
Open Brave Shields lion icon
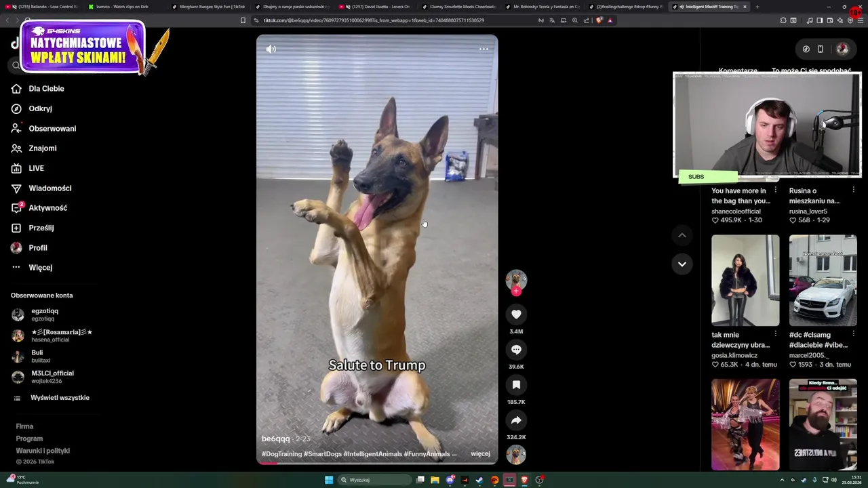599,20
